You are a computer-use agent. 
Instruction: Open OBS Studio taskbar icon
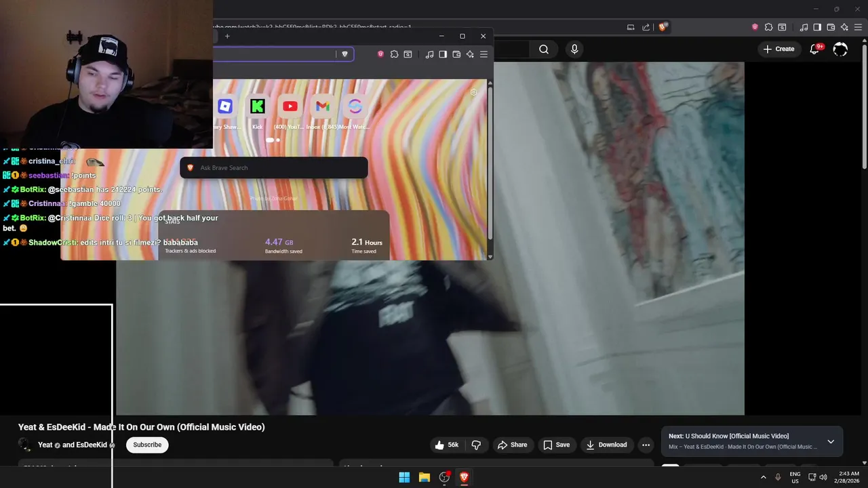444,477
